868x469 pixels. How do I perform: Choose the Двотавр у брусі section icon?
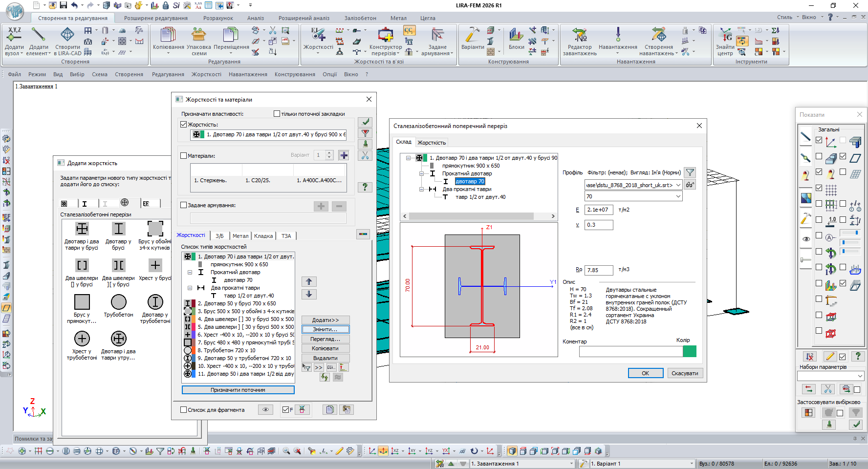click(118, 229)
